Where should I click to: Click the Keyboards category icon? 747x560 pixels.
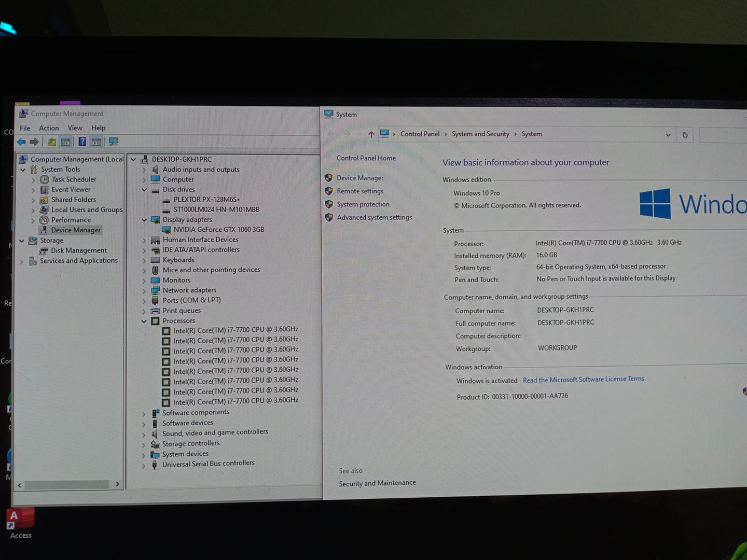155,260
